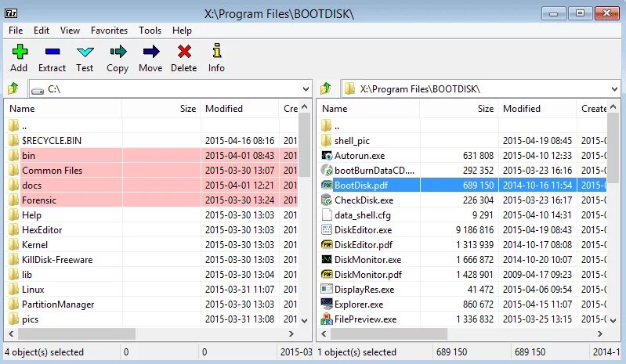The image size is (626, 364).
Task: Click the Test archive icon
Action: 85,52
